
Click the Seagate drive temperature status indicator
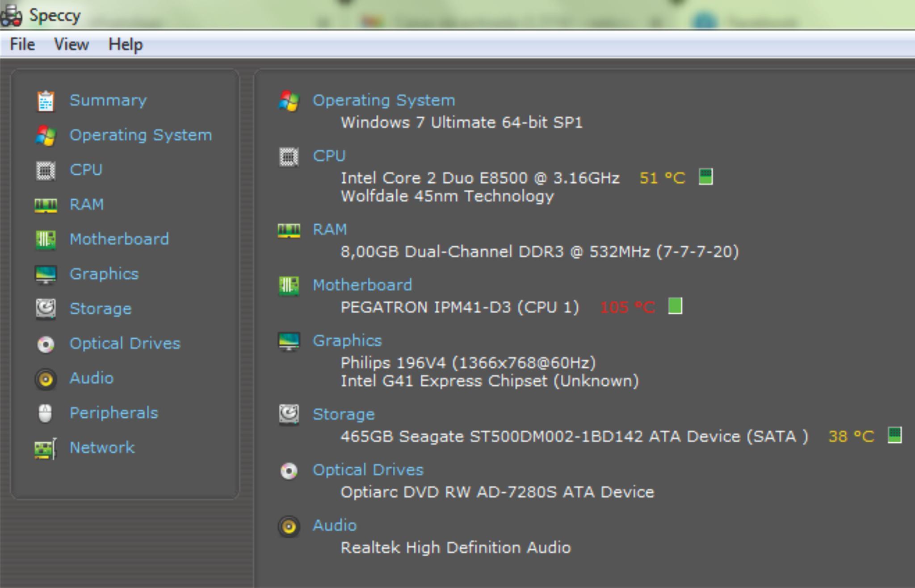pyautogui.click(x=894, y=435)
